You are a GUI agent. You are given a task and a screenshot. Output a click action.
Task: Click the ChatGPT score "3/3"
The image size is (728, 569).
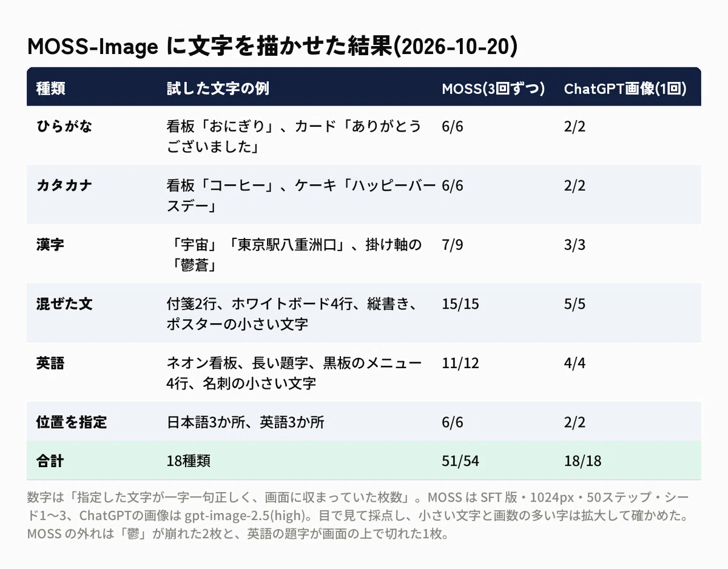tap(575, 244)
